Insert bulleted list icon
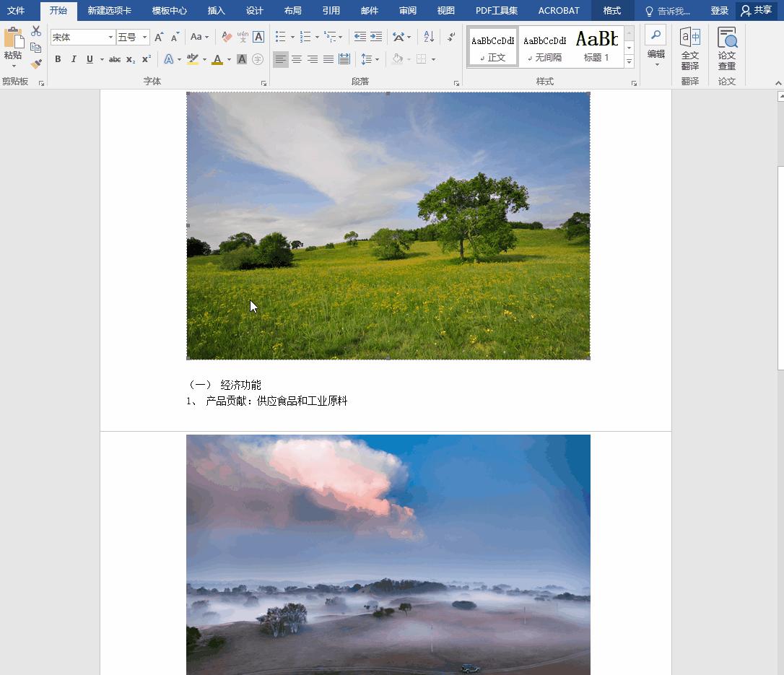784x675 pixels. [x=281, y=37]
